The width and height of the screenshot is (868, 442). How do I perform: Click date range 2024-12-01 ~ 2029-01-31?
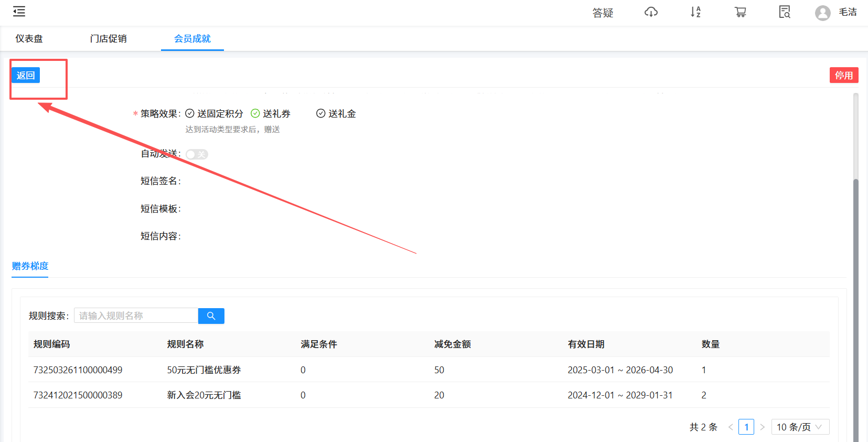pos(620,395)
